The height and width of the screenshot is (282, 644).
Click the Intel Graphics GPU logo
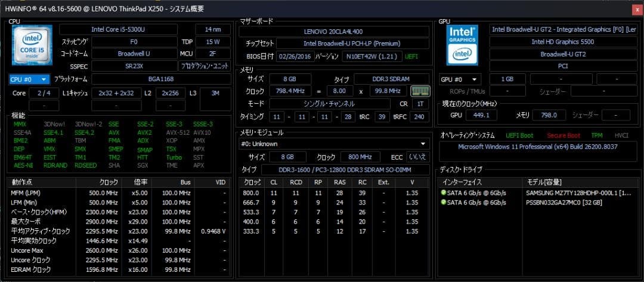pyautogui.click(x=463, y=45)
